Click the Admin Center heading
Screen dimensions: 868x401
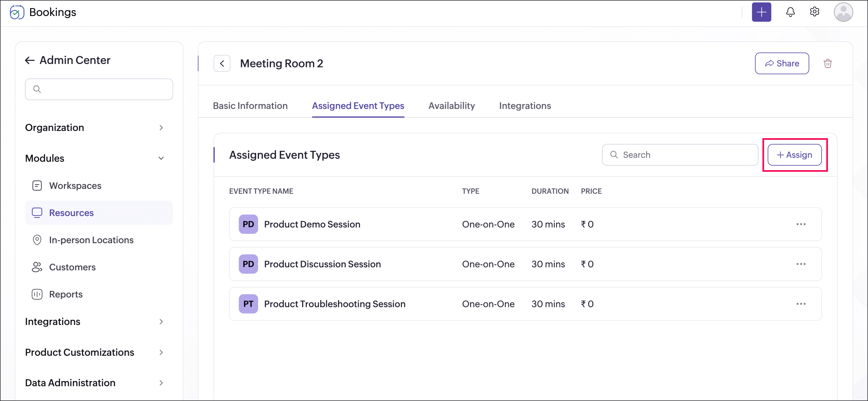[75, 60]
